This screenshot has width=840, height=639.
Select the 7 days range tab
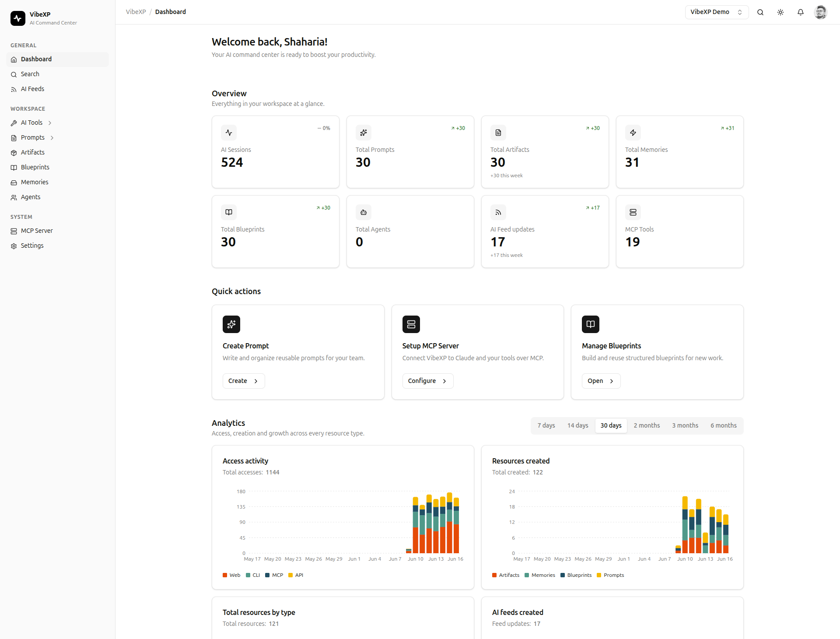click(x=546, y=426)
